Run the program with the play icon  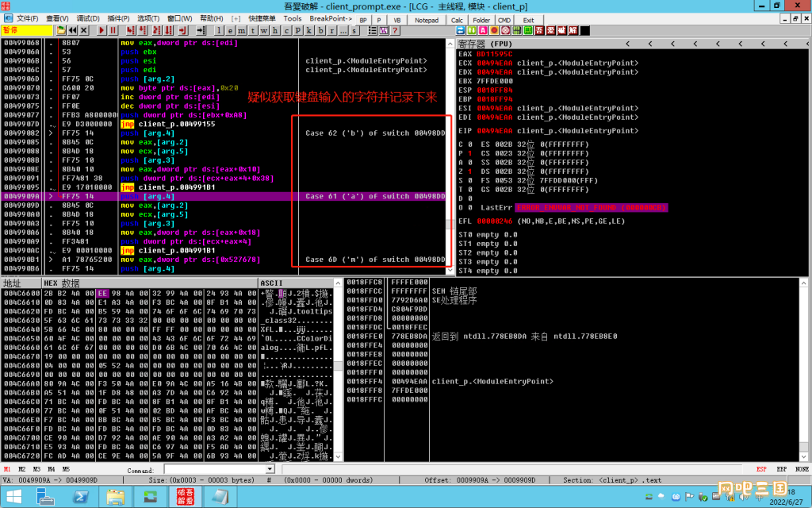101,31
